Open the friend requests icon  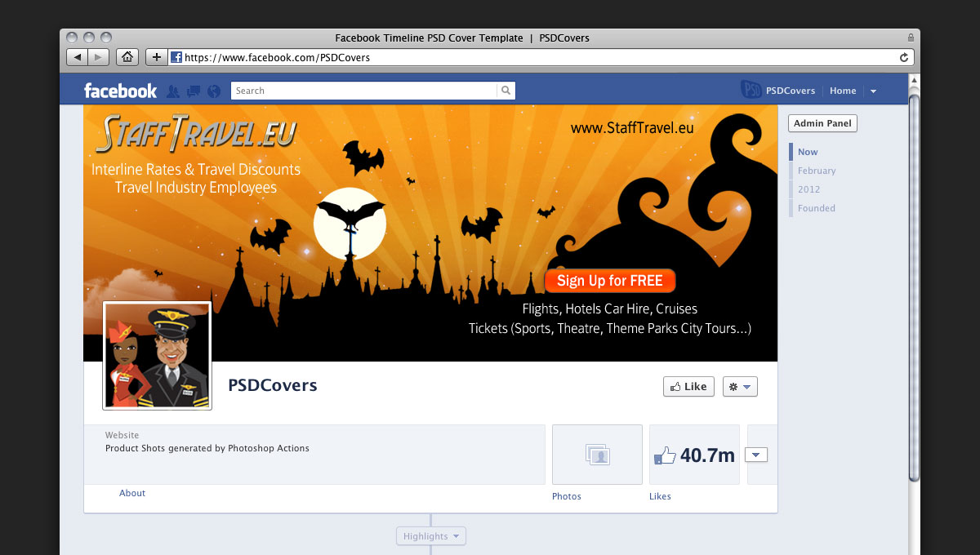coord(172,91)
